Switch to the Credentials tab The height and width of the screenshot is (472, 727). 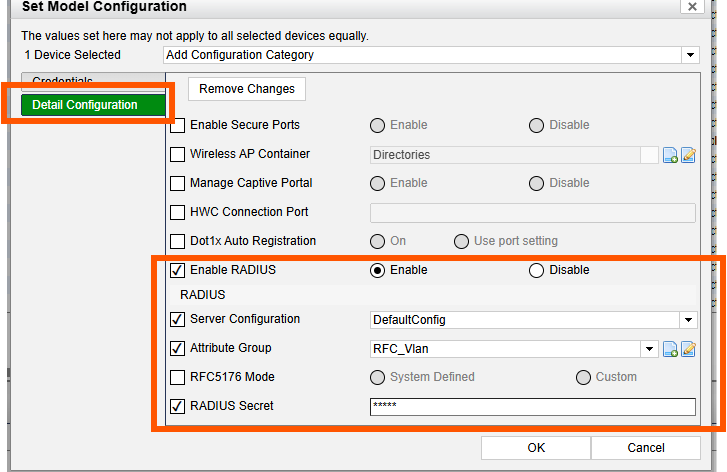93,80
